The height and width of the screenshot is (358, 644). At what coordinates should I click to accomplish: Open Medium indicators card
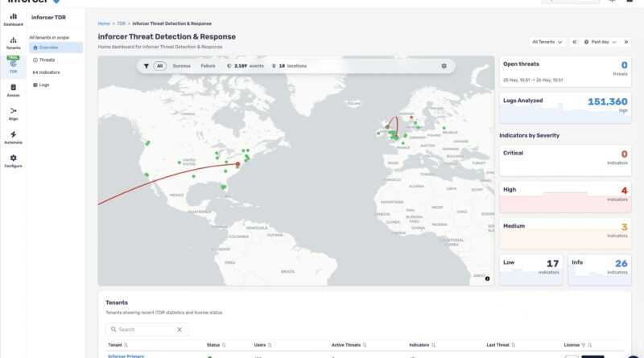pos(565,233)
